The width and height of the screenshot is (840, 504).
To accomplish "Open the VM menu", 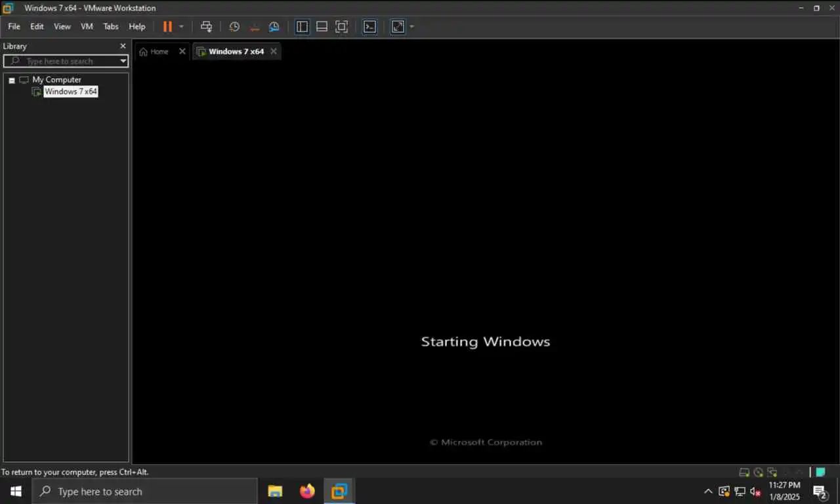I will 87,27.
